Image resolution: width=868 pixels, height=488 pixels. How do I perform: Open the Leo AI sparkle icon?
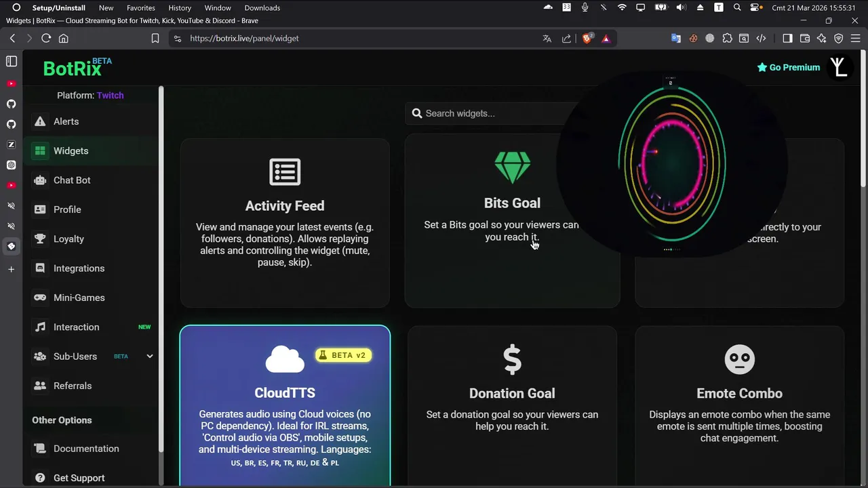tap(822, 39)
